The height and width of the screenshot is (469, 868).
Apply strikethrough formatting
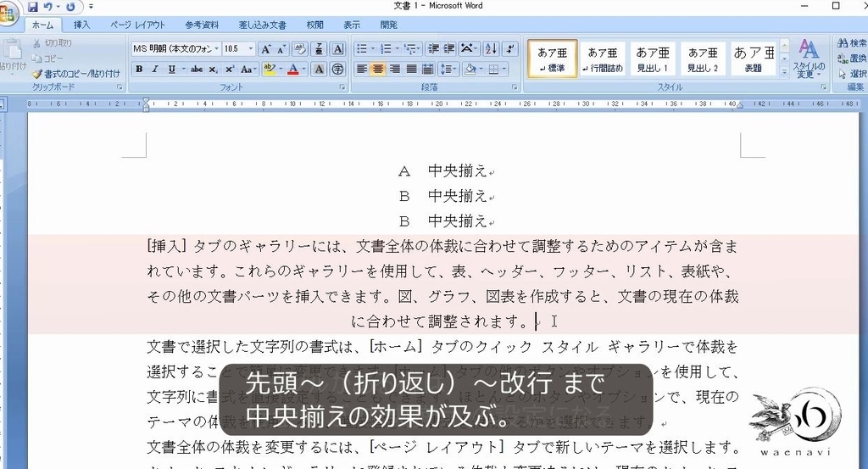(x=197, y=70)
